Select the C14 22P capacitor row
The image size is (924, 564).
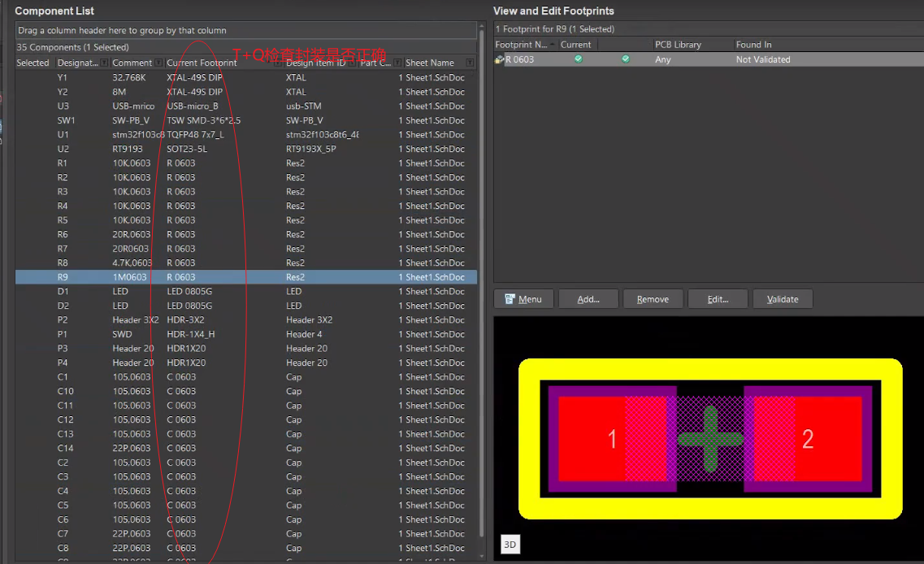[x=245, y=448]
